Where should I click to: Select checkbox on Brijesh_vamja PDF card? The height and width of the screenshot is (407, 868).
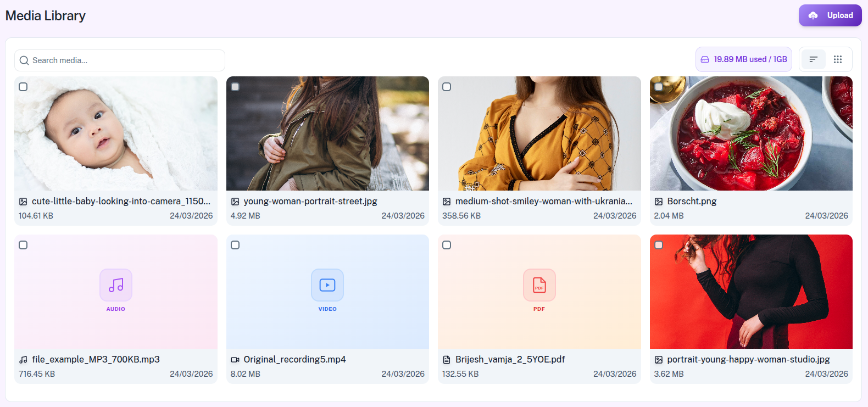tap(447, 245)
